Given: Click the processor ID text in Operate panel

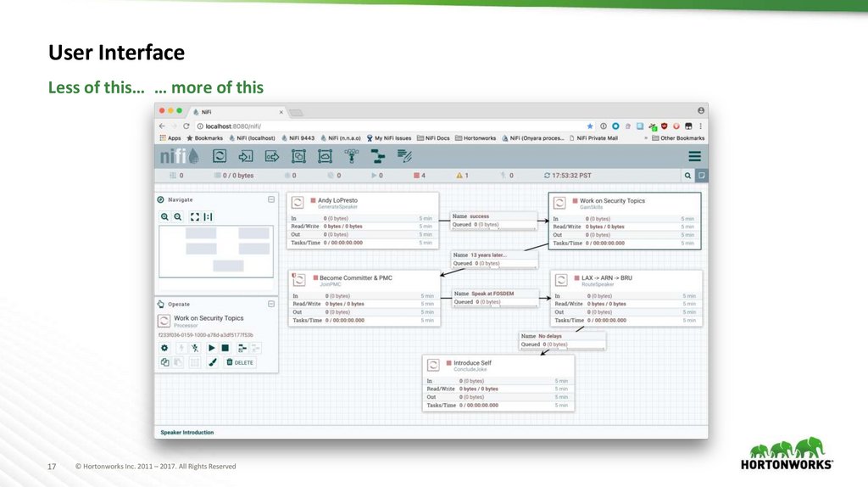Looking at the screenshot, I should (205, 335).
